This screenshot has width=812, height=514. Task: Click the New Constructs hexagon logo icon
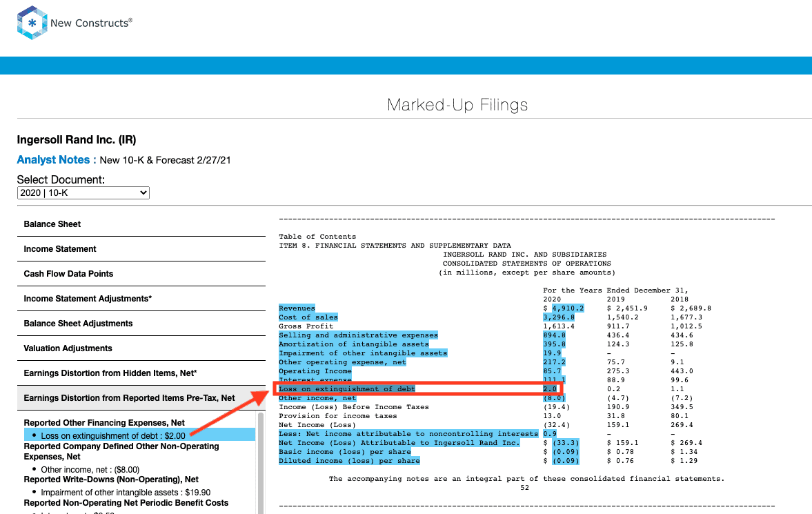click(32, 23)
